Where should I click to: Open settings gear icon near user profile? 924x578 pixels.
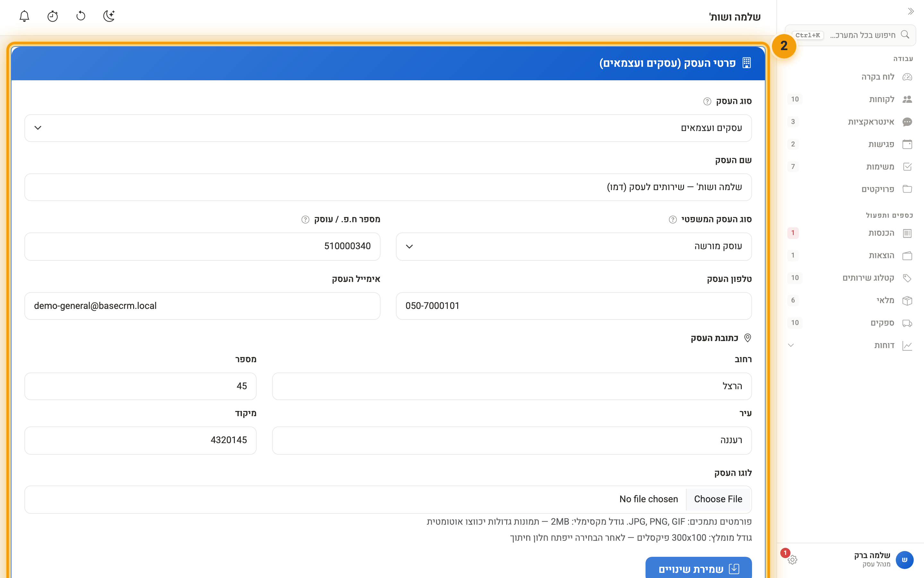(792, 560)
